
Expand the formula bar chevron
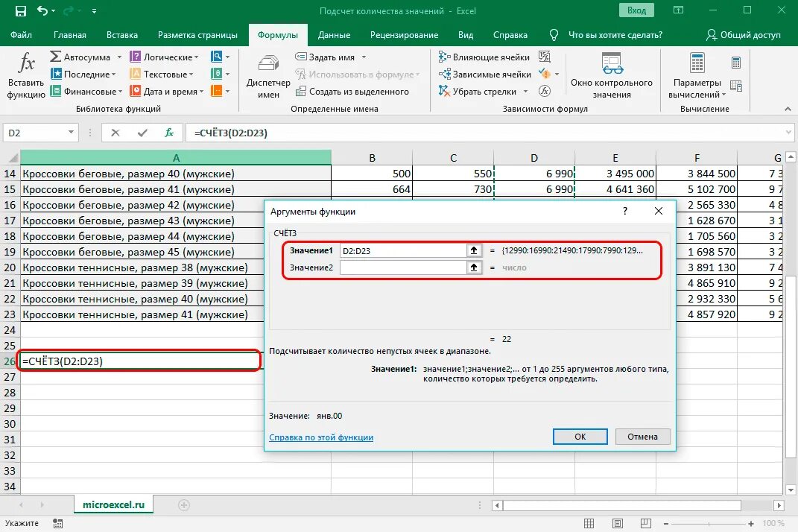[788, 133]
